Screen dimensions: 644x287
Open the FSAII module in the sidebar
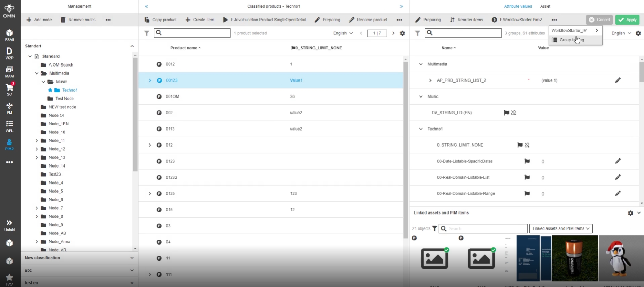coord(9,35)
